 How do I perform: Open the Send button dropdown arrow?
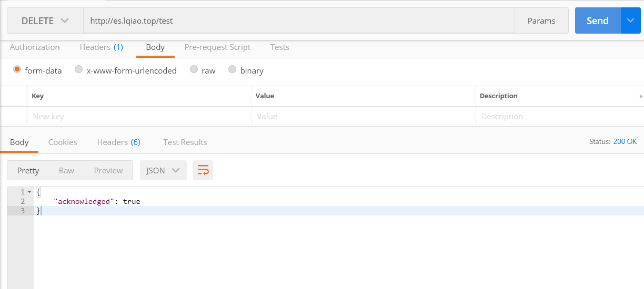[x=631, y=21]
